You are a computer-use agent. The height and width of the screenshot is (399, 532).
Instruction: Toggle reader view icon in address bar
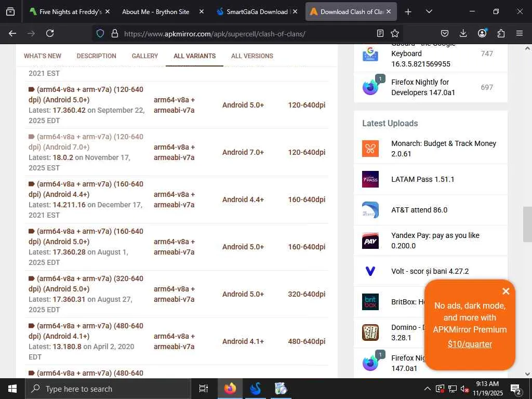coord(380,33)
